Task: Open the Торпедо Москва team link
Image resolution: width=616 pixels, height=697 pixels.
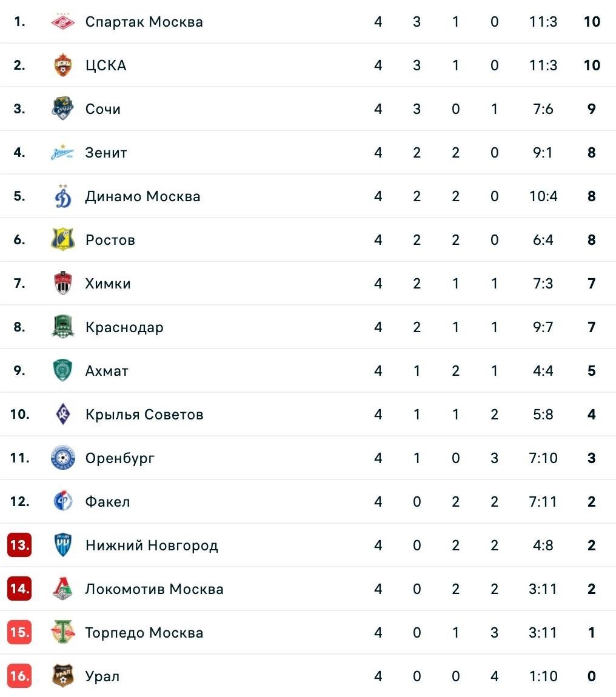Action: coord(144,632)
